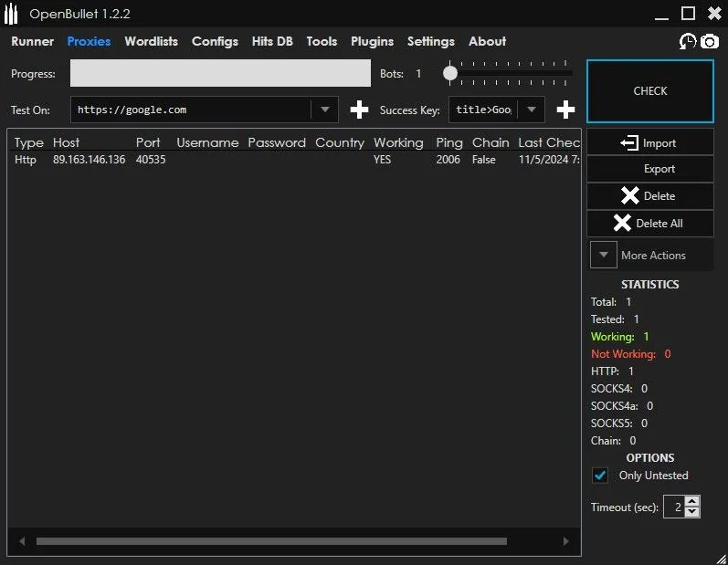Click the Last Checked column header

tap(549, 142)
